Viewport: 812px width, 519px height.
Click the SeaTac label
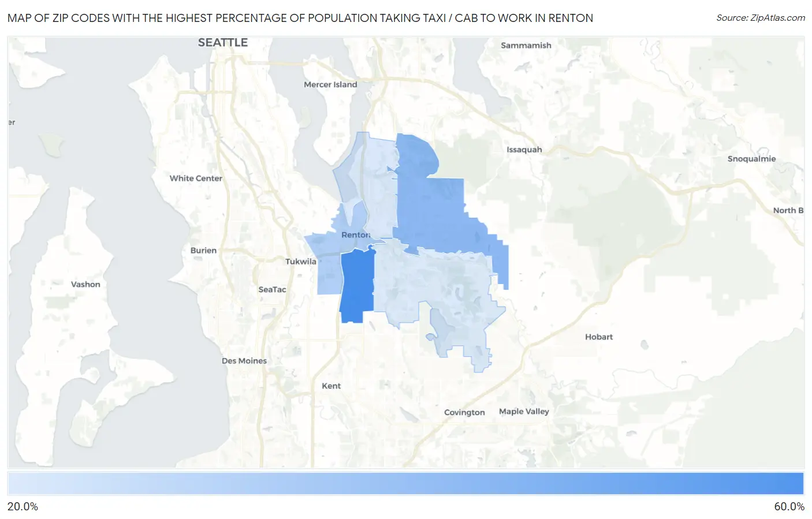pyautogui.click(x=272, y=290)
